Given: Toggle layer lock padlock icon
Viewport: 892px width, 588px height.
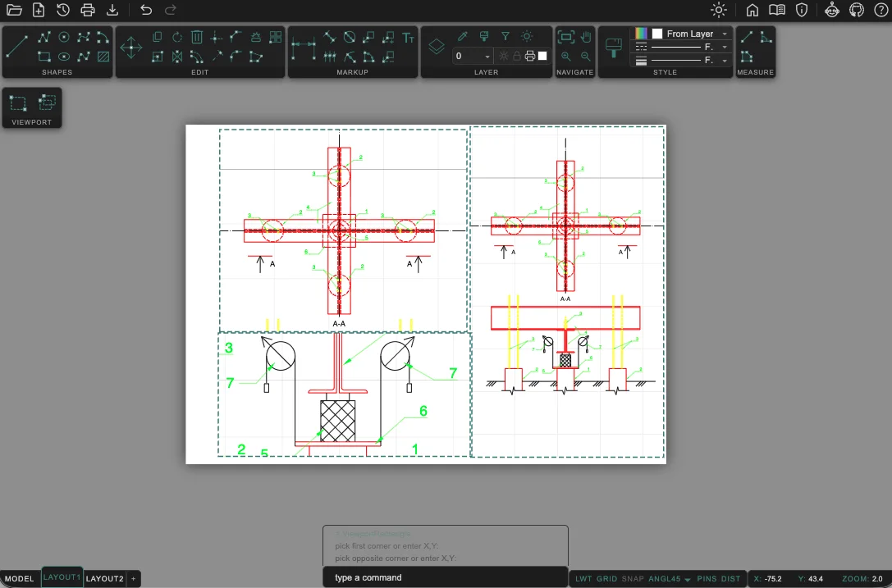Looking at the screenshot, I should 516,56.
